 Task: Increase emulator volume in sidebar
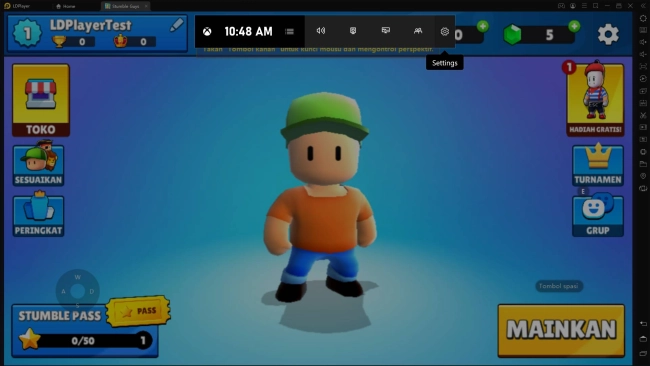[x=643, y=42]
